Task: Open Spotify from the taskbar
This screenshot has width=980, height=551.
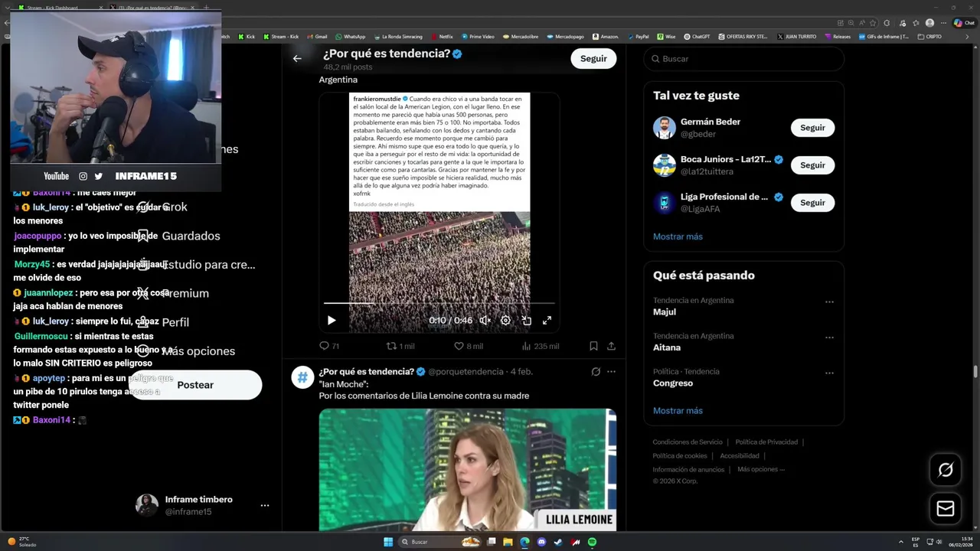Action: pyautogui.click(x=592, y=542)
